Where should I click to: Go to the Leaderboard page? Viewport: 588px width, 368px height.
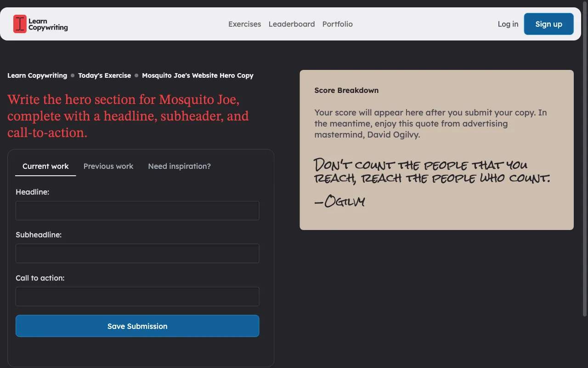(292, 24)
